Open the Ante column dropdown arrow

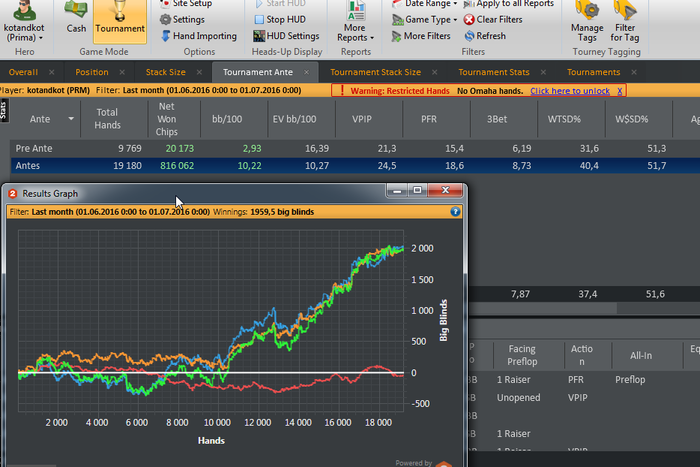click(71, 119)
